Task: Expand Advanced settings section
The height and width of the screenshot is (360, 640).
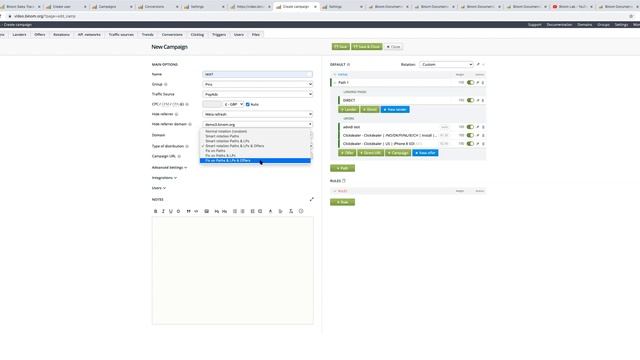Action: (x=169, y=168)
